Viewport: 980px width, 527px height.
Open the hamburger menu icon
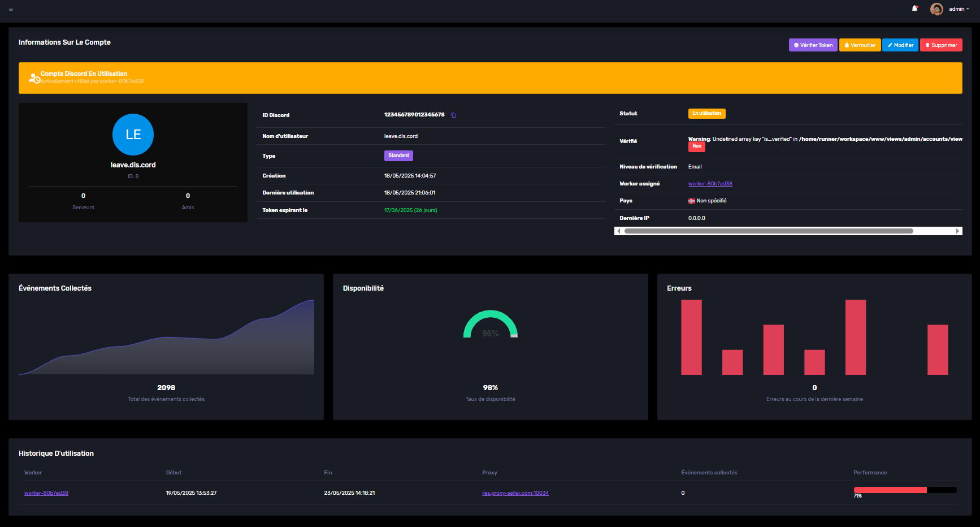coord(10,9)
